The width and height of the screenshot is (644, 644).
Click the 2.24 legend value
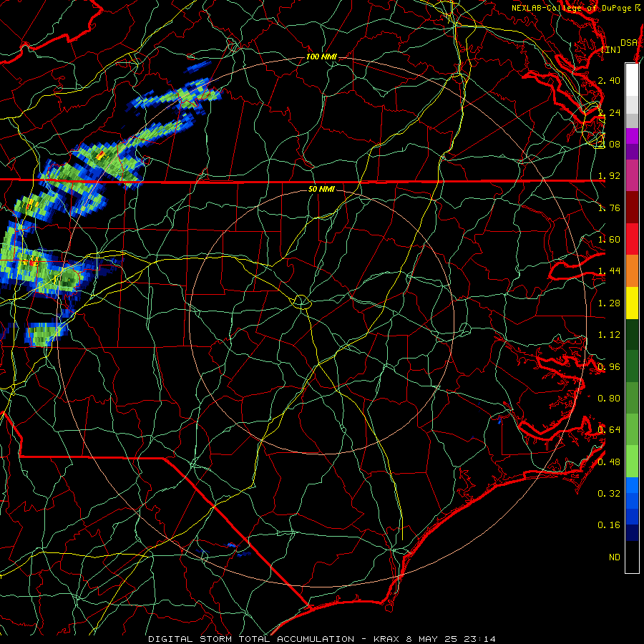(x=609, y=112)
